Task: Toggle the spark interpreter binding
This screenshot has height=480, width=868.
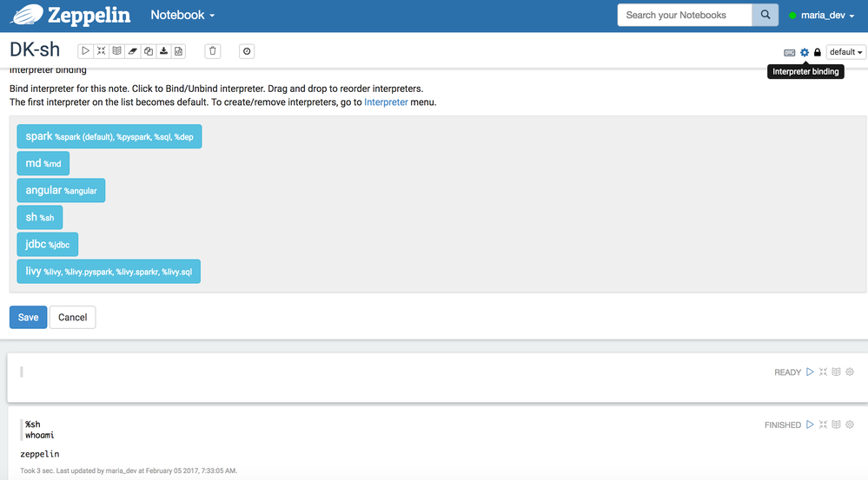Action: tap(109, 136)
